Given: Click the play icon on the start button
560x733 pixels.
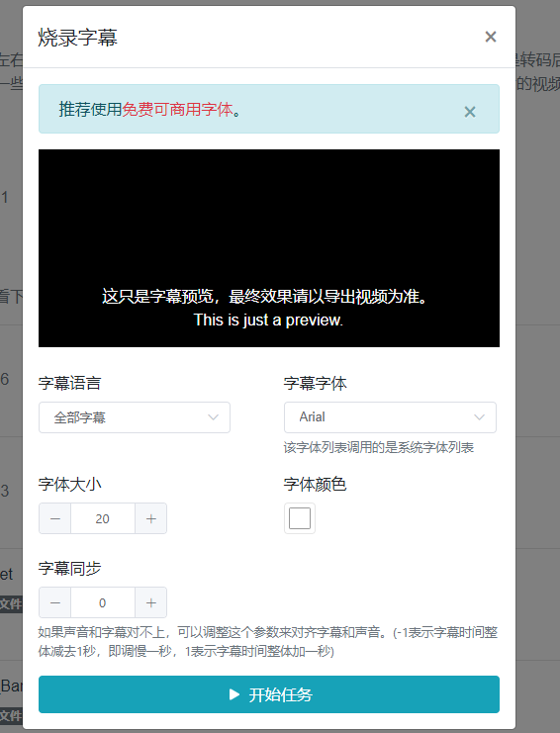Looking at the screenshot, I should [x=234, y=694].
